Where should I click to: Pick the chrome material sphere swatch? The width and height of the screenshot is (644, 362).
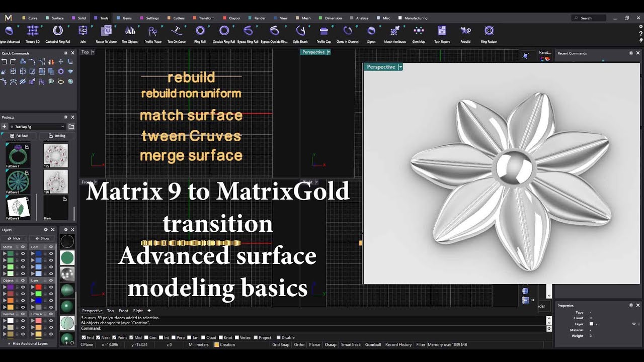click(67, 274)
